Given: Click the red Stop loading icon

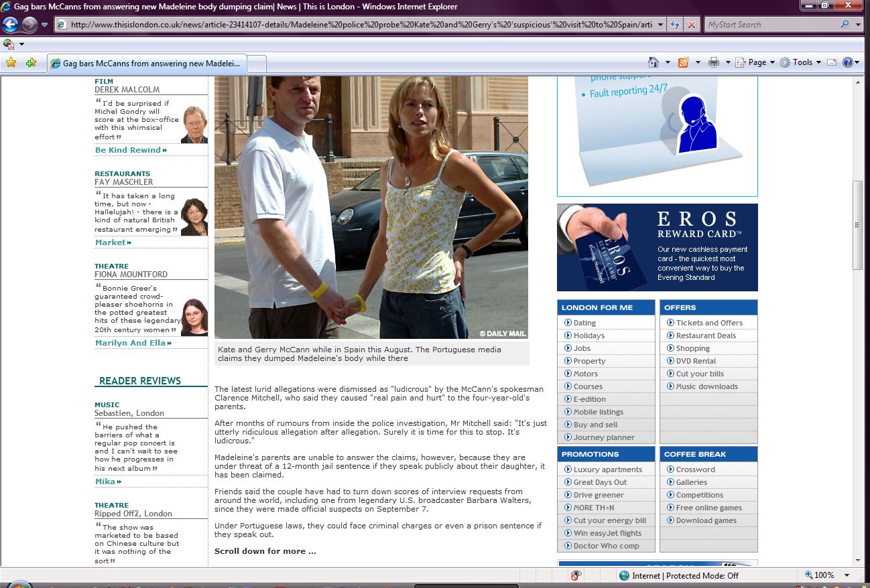Looking at the screenshot, I should (692, 25).
